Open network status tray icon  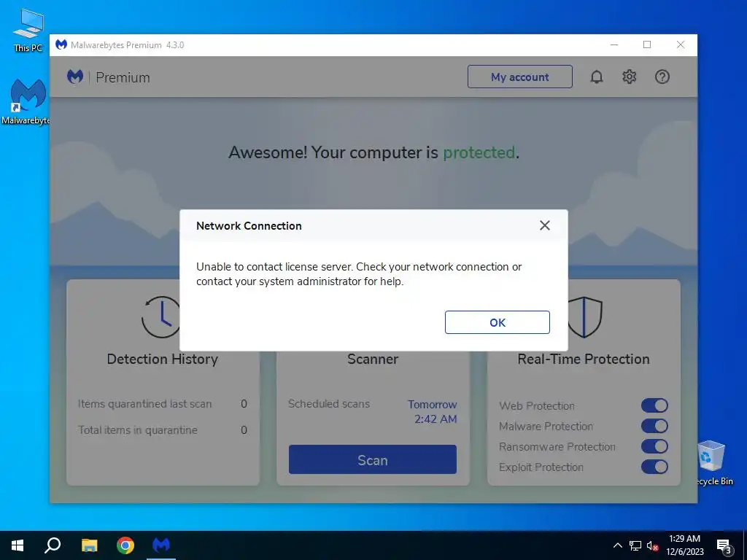pos(635,545)
